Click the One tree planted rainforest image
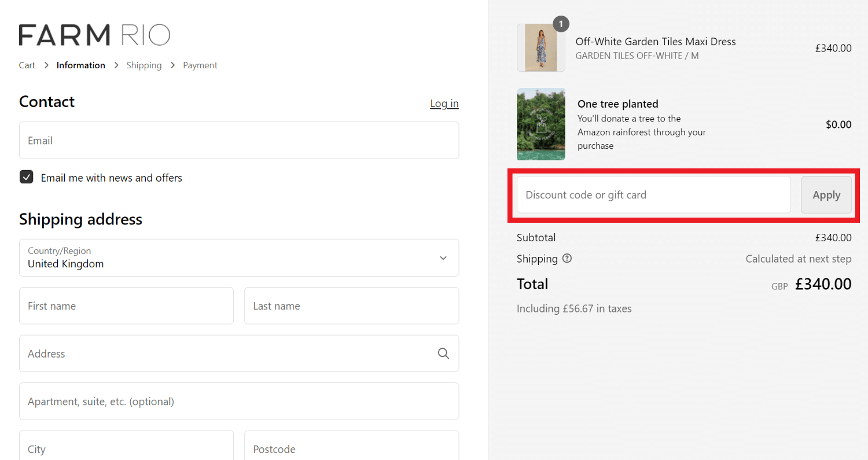This screenshot has height=460, width=868. point(541,124)
